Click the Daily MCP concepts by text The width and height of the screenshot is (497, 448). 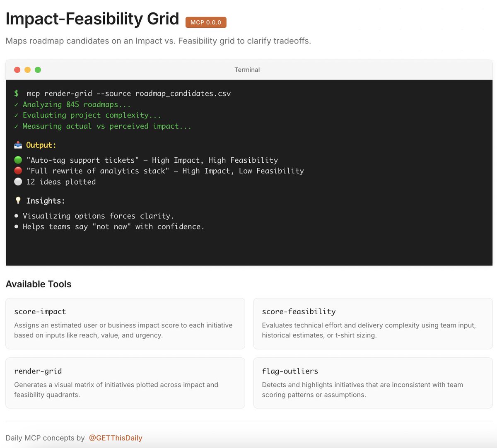(45, 438)
